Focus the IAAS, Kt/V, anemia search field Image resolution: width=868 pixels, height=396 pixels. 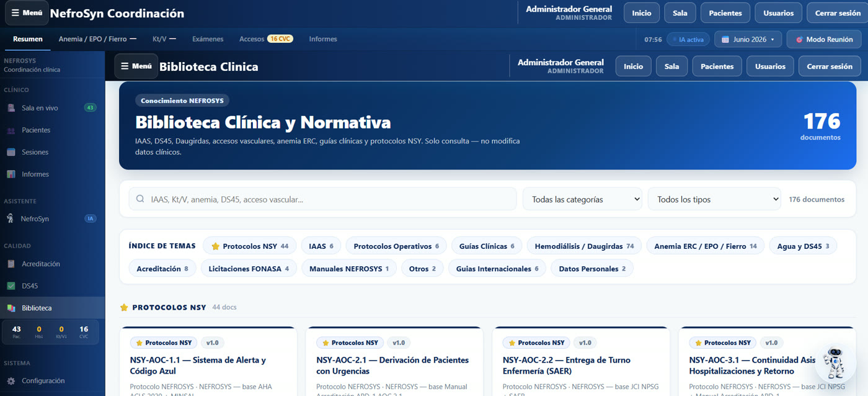click(x=322, y=199)
